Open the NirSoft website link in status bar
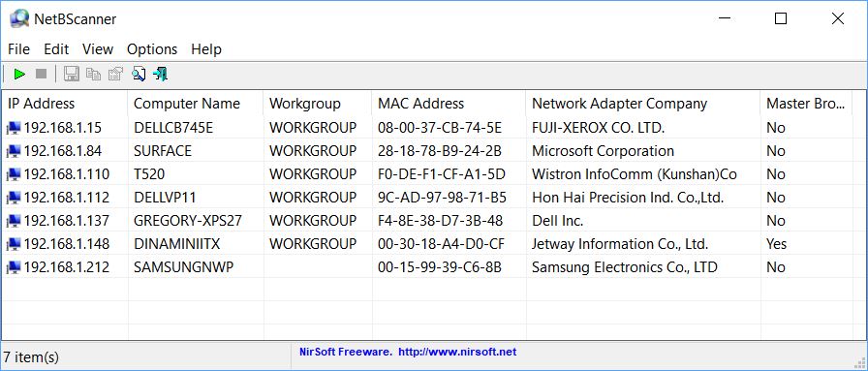The height and width of the screenshot is (371, 868). pos(457,352)
